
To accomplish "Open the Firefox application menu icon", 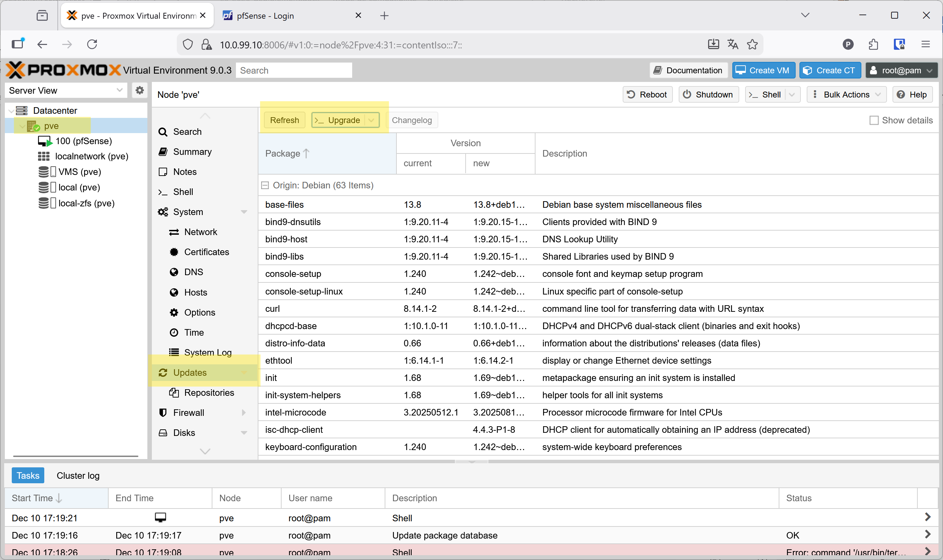I will tap(925, 45).
